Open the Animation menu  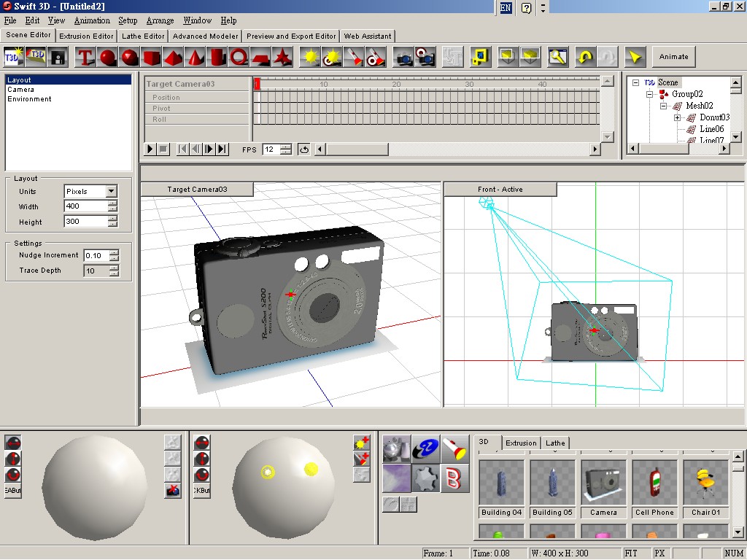[92, 20]
